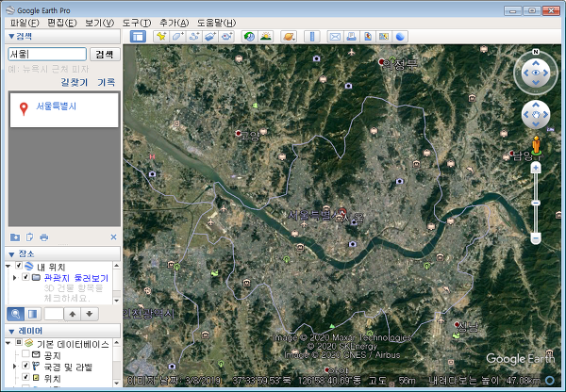Add a placemark with the pushpin icon

click(161, 37)
